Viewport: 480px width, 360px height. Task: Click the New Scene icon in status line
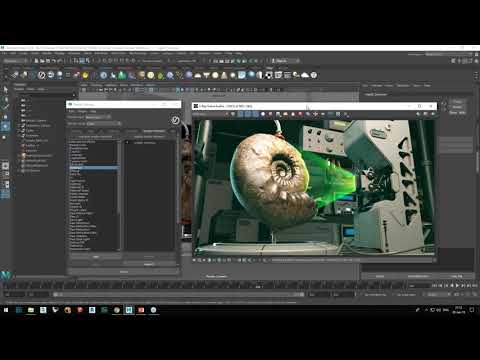coord(37,61)
